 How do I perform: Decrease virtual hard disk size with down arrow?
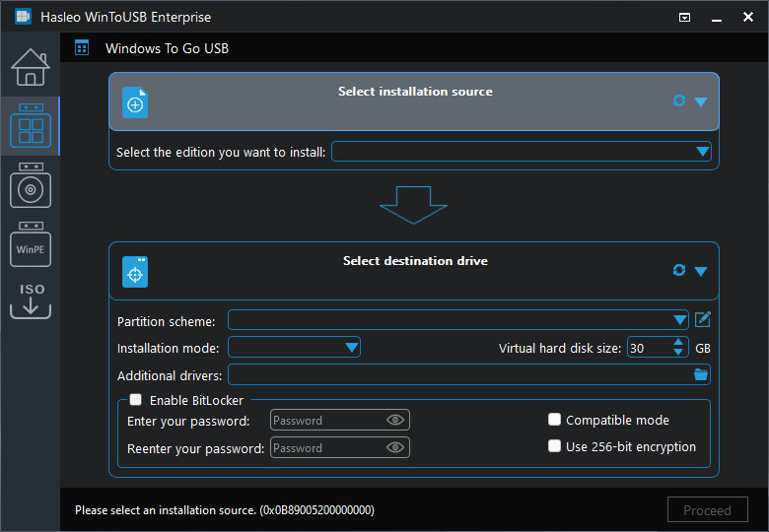coord(678,353)
